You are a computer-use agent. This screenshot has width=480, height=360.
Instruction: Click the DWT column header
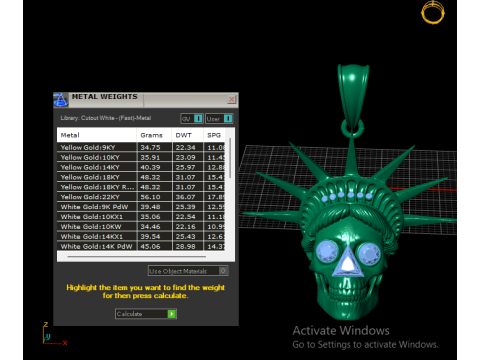coord(187,135)
